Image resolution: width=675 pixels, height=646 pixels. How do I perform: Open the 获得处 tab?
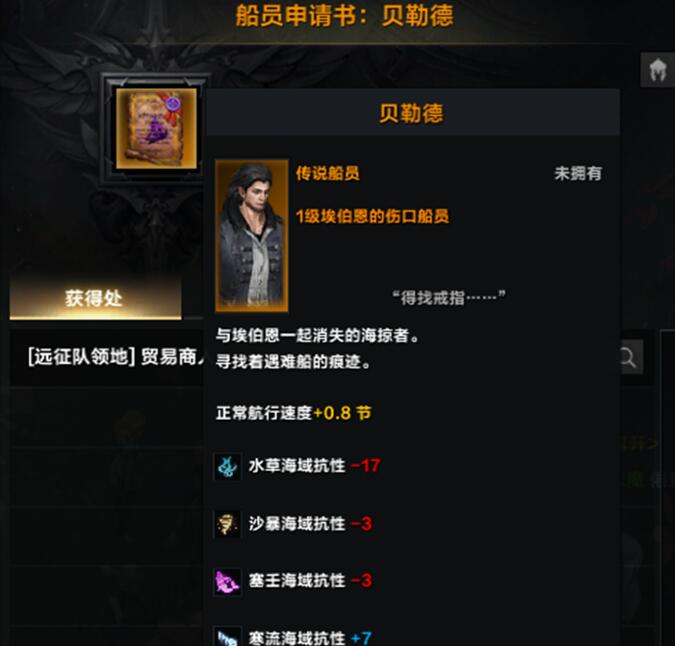[x=95, y=298]
